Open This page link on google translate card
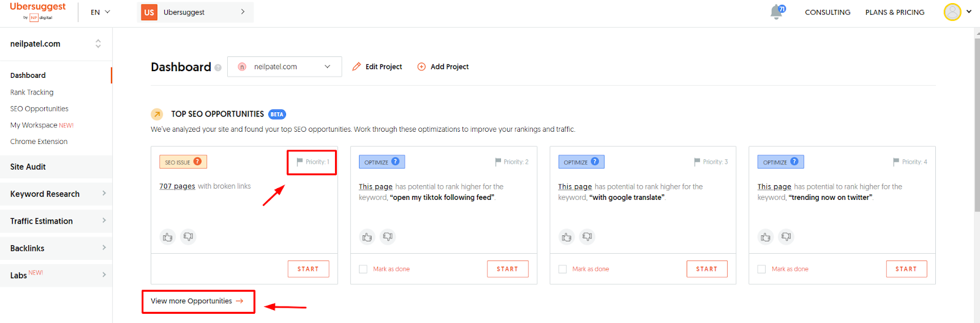The image size is (980, 323). tap(575, 187)
